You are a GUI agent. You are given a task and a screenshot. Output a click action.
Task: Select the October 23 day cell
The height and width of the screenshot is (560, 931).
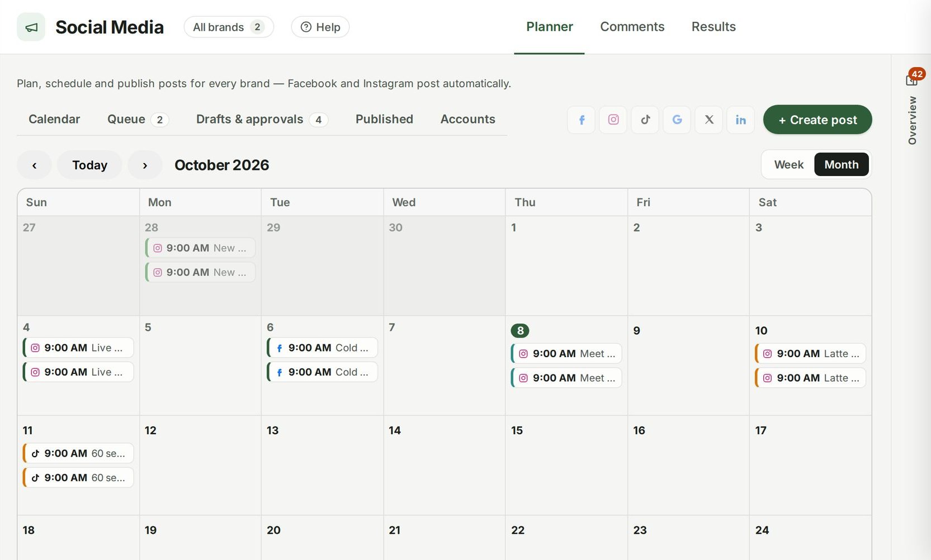(x=688, y=538)
